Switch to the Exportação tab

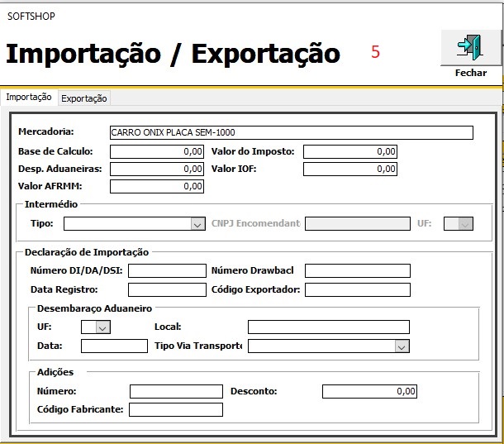coord(84,98)
